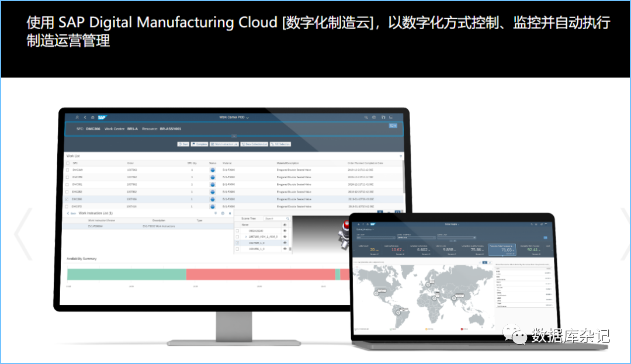Image resolution: width=631 pixels, height=364 pixels.
Task: Click the Start button
Action: pos(183,144)
